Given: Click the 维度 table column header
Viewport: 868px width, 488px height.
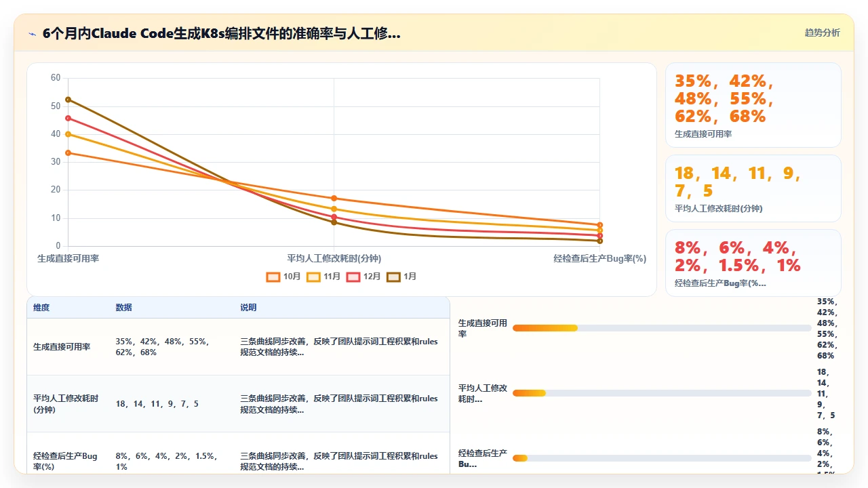Looking at the screenshot, I should click(x=41, y=308).
